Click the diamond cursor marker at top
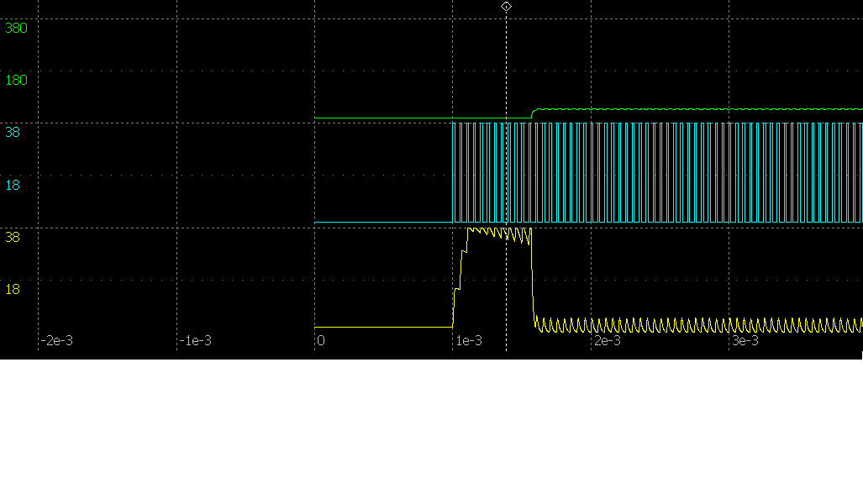863x504 pixels. (506, 7)
